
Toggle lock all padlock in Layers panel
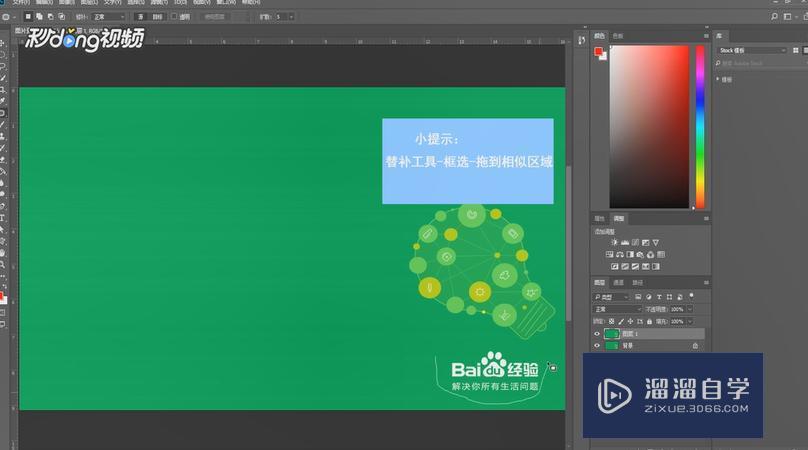649,322
